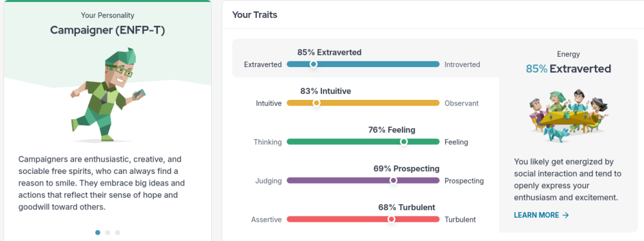The width and height of the screenshot is (644, 241).
Task: Click the Campaigner (ENFP-T) heading
Action: click(108, 30)
